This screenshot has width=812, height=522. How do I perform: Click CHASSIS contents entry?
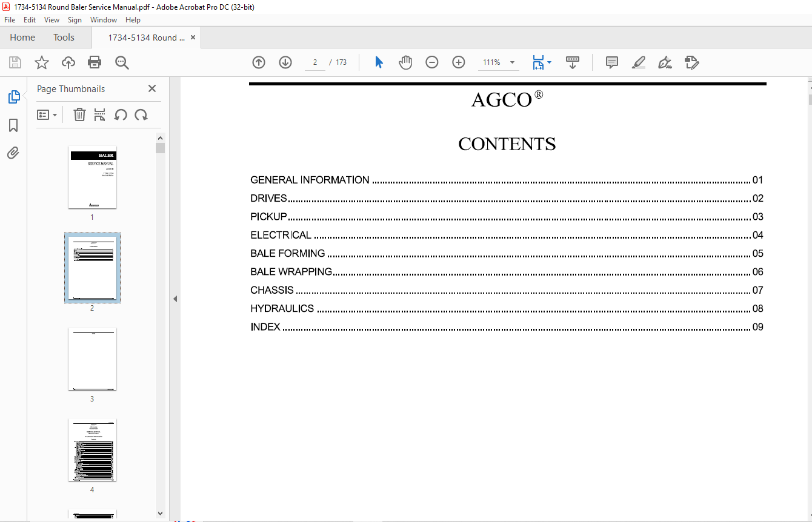[x=507, y=290]
